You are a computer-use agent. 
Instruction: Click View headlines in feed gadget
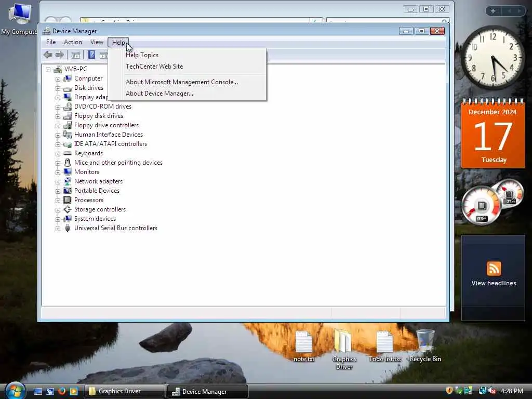[x=494, y=283]
